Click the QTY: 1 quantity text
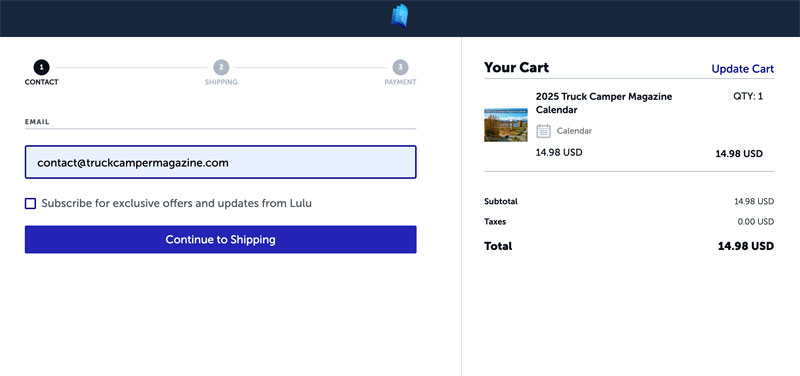The width and height of the screenshot is (800, 376). tap(748, 96)
